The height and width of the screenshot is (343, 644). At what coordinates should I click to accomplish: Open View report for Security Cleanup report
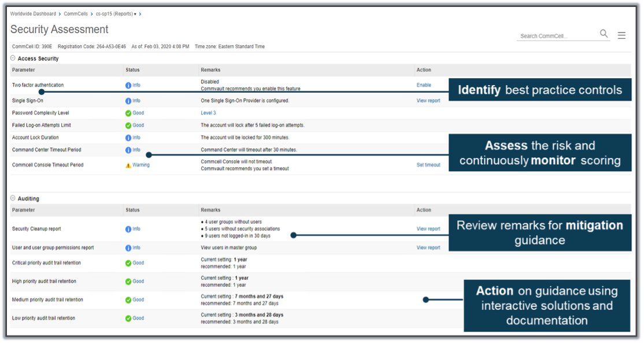[x=428, y=229]
